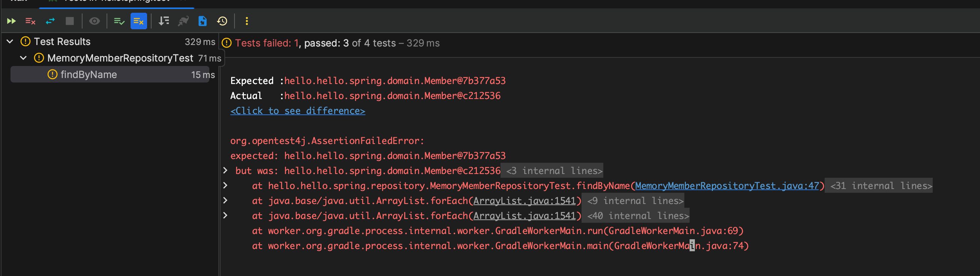Select the findByName test in tree
This screenshot has width=980, height=276.
pos(89,75)
